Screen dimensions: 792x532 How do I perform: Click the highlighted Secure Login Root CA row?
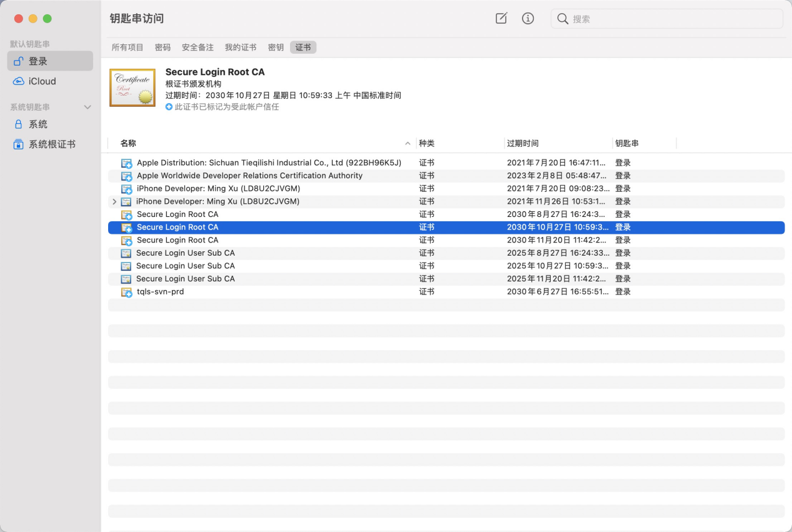pos(446,227)
